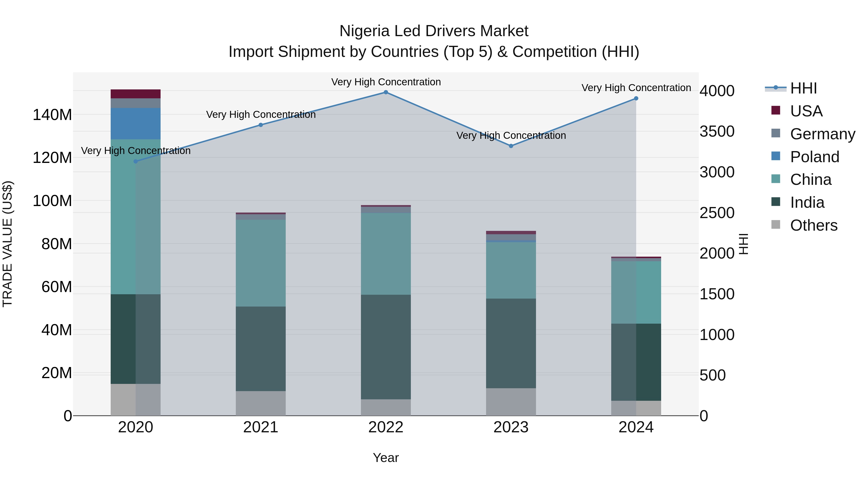Image resolution: width=868 pixels, height=488 pixels.
Task: Click the 2024 x-axis tick label
Action: (x=636, y=427)
